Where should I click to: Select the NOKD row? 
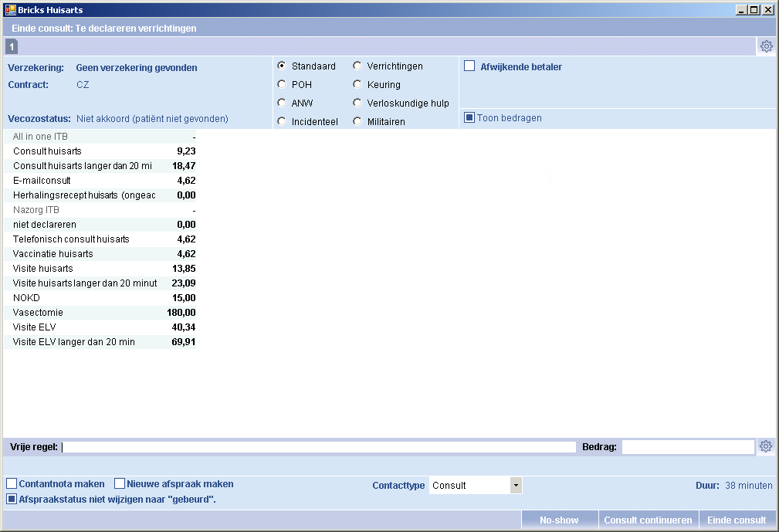(x=100, y=297)
